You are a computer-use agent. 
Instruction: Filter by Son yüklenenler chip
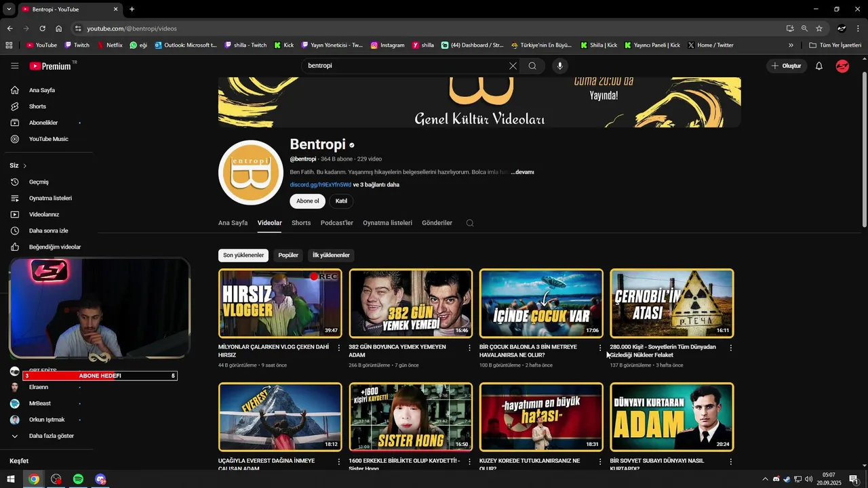tap(243, 256)
